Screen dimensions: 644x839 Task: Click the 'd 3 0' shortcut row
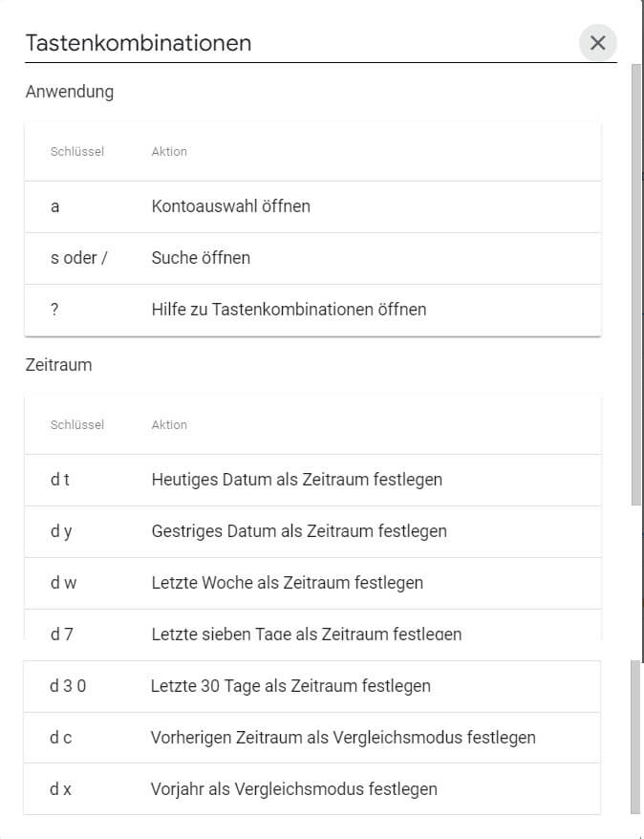pos(287,686)
